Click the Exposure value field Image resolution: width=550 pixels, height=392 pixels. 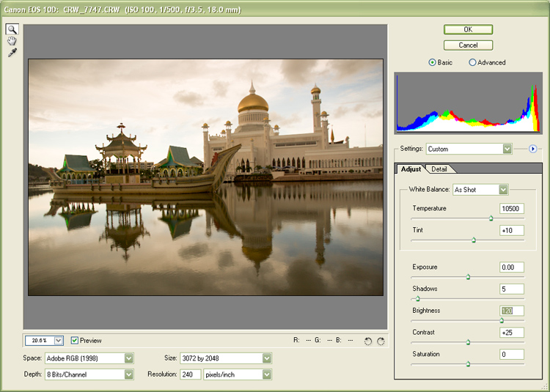point(511,267)
